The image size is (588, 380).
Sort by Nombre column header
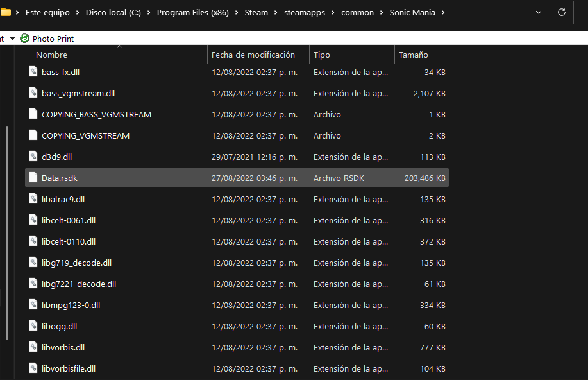pos(51,55)
